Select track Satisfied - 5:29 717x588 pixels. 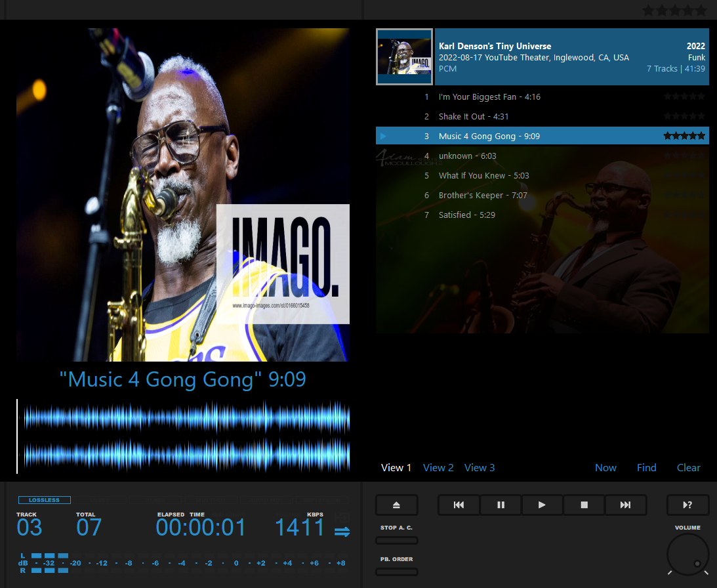pyautogui.click(x=543, y=215)
